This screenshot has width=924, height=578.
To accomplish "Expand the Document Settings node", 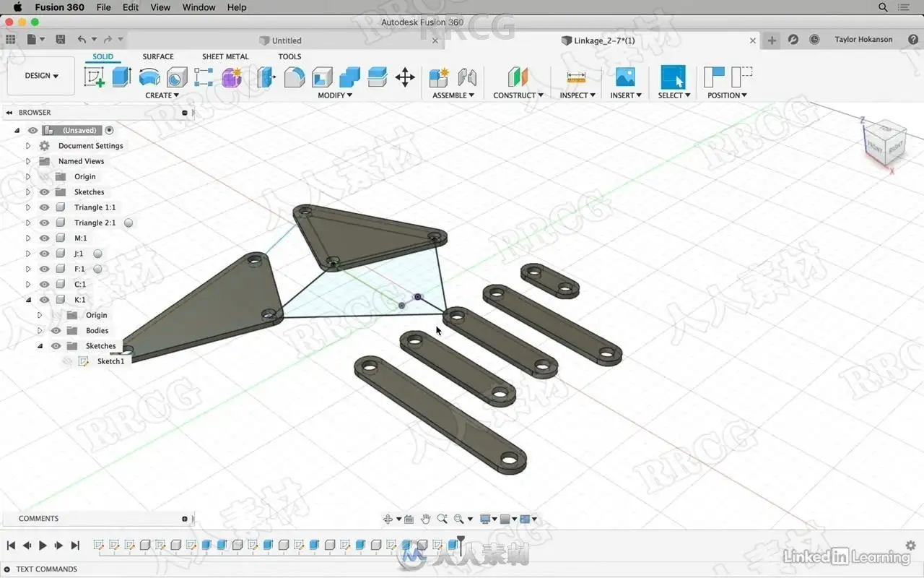I will [28, 146].
